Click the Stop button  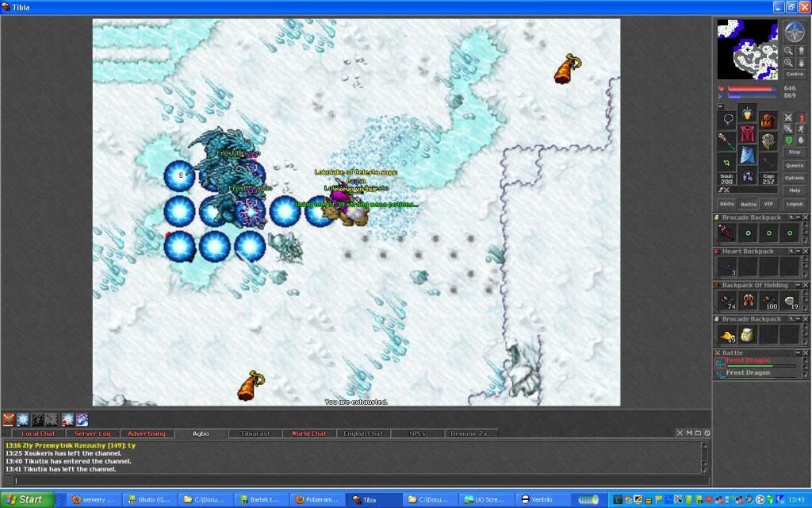795,152
